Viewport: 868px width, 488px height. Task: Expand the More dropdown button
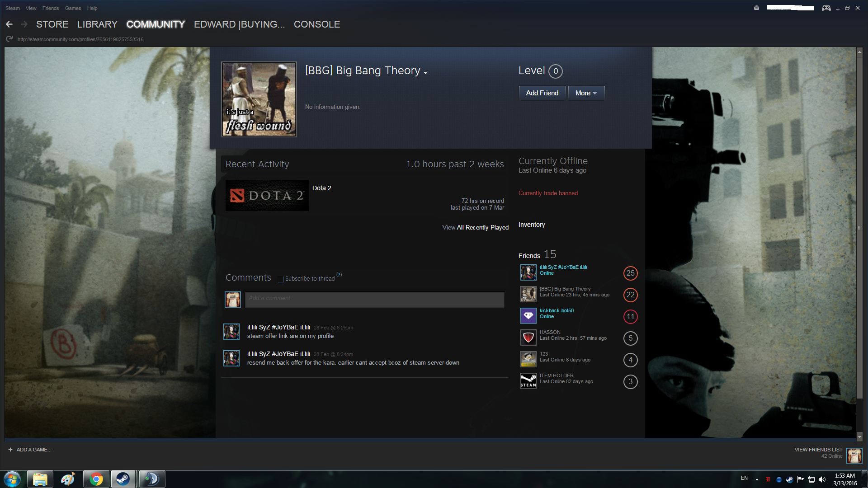(586, 93)
